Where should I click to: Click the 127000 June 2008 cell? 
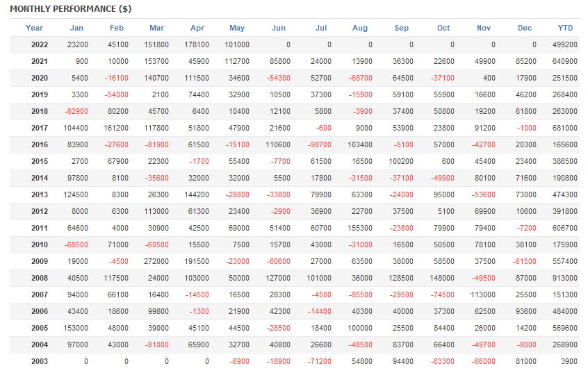[x=278, y=278]
